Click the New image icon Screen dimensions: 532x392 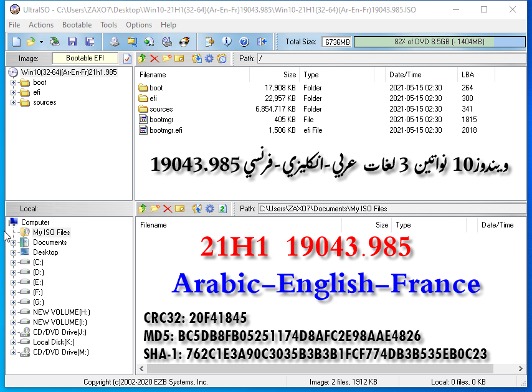coord(16,42)
